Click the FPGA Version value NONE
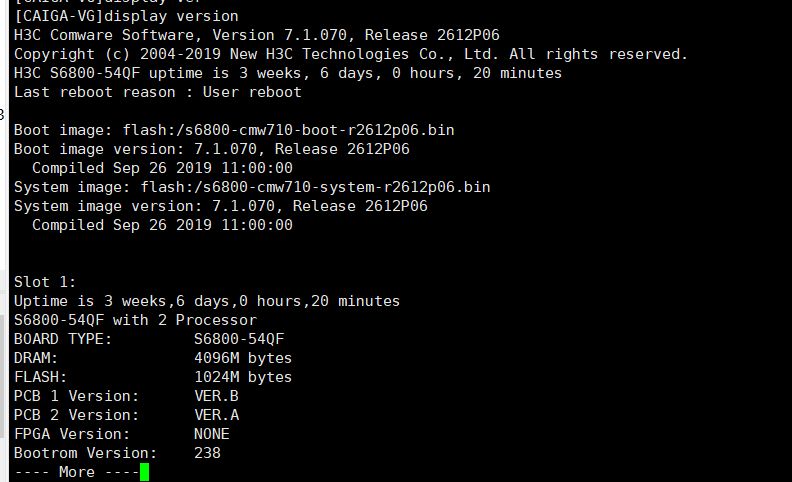 pos(212,434)
